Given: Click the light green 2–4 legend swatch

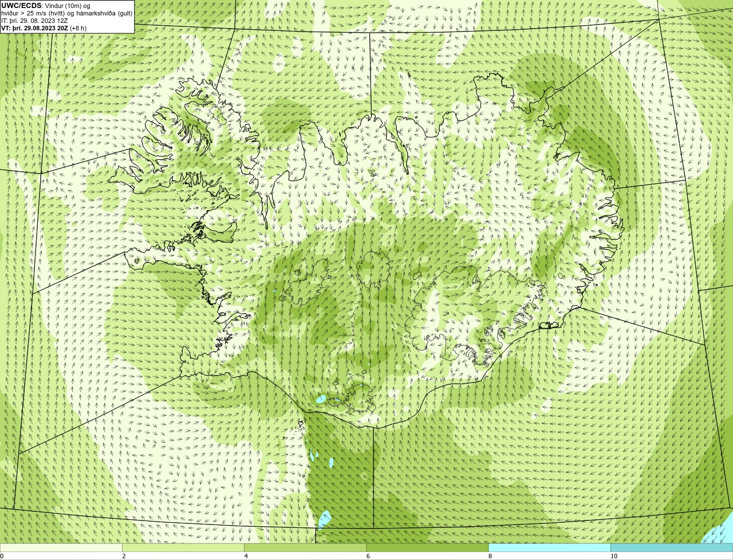Looking at the screenshot, I should point(183,547).
